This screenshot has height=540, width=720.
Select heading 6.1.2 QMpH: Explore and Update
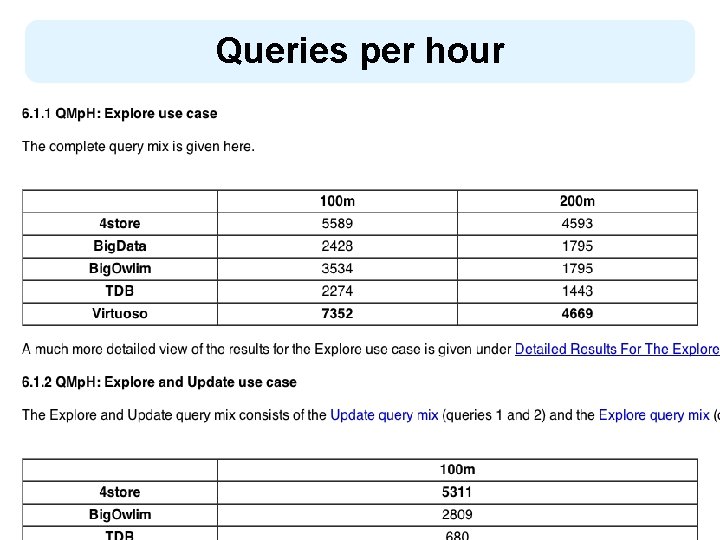tap(159, 382)
